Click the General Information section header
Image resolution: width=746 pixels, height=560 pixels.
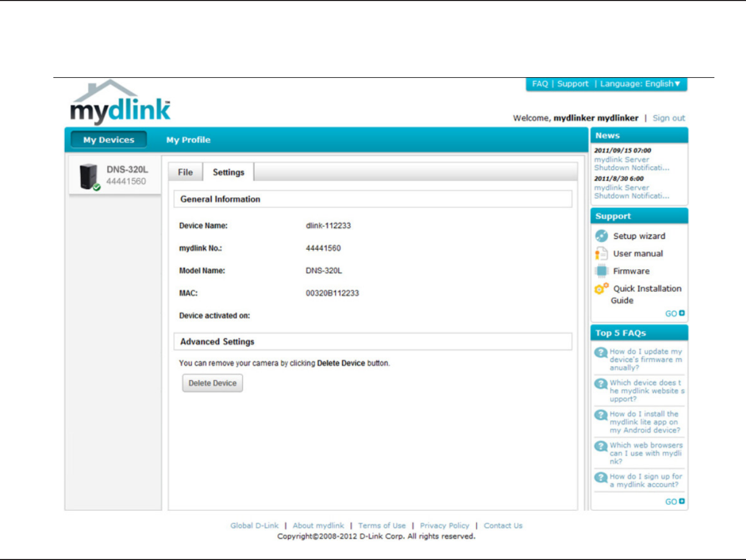coord(373,199)
